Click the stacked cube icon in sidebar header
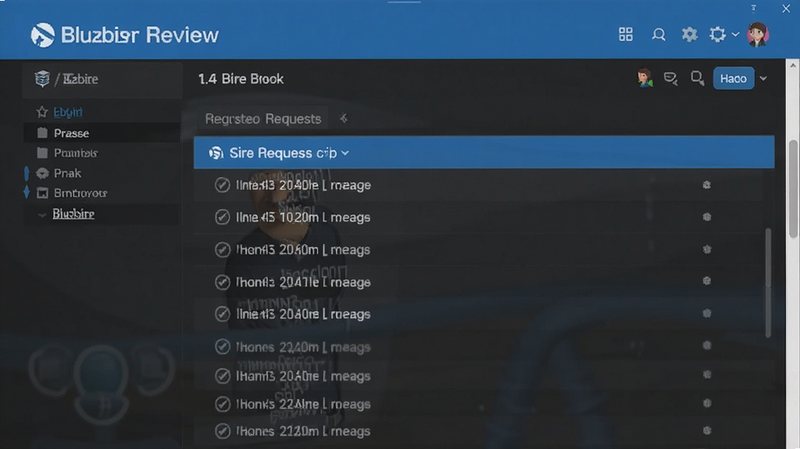The image size is (800, 449). [x=42, y=79]
